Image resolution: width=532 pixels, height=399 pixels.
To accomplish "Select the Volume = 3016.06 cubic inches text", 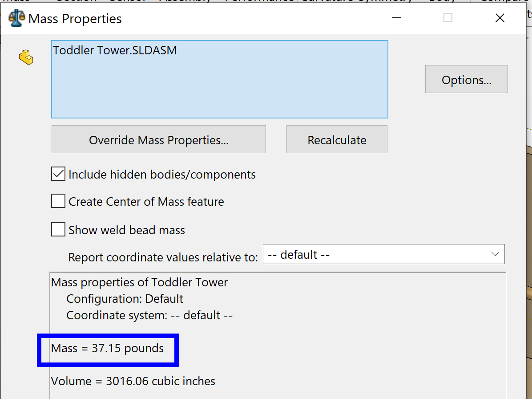I will pyautogui.click(x=133, y=381).
